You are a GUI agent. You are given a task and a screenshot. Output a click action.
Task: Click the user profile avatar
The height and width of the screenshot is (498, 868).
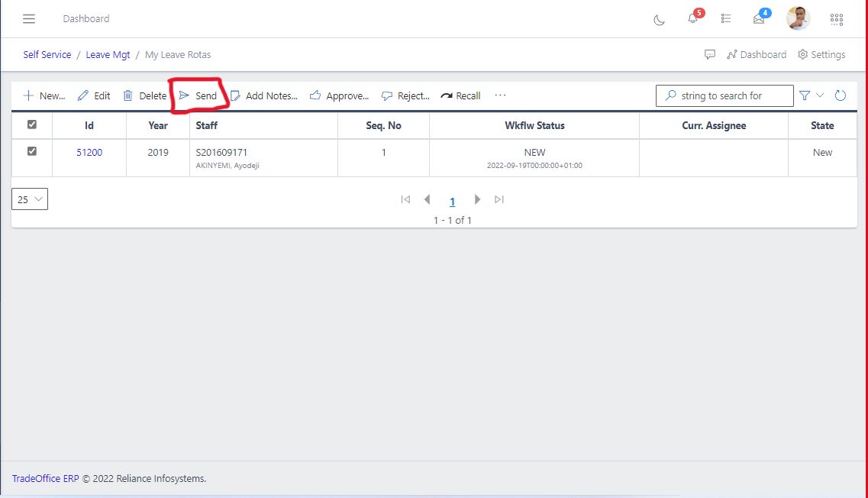(799, 18)
